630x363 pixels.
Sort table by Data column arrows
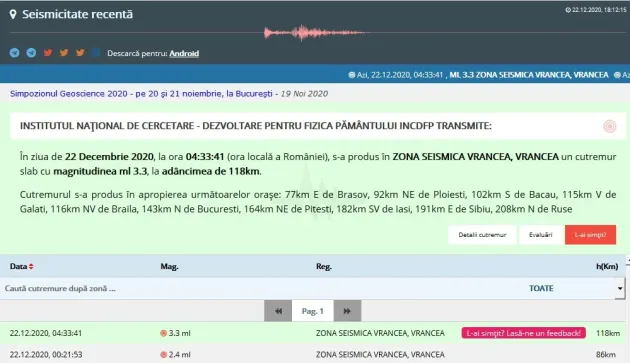(31, 267)
